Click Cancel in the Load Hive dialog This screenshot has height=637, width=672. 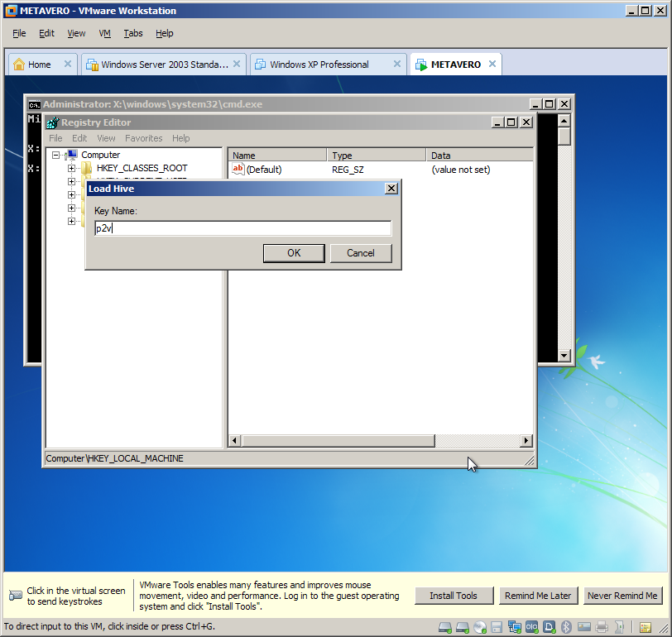tap(361, 253)
